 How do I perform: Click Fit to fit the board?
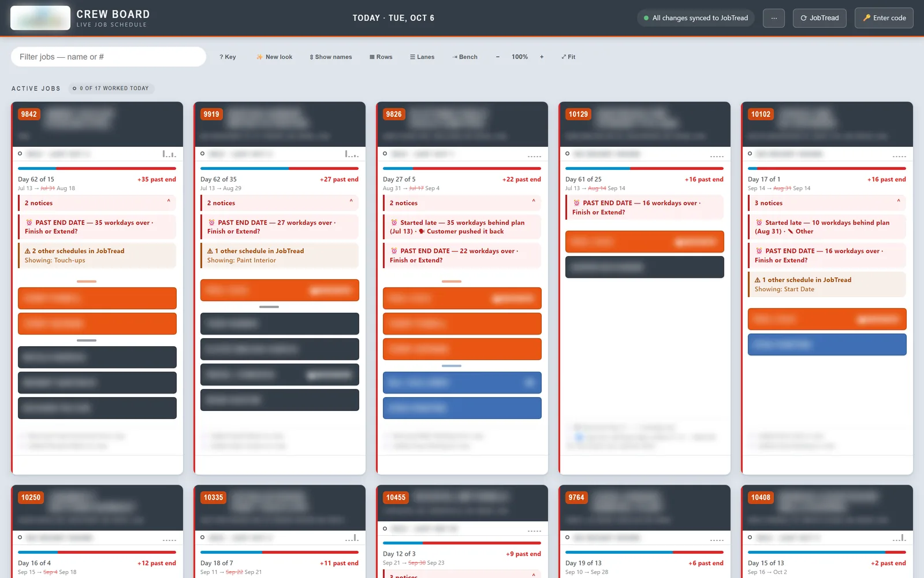(568, 57)
